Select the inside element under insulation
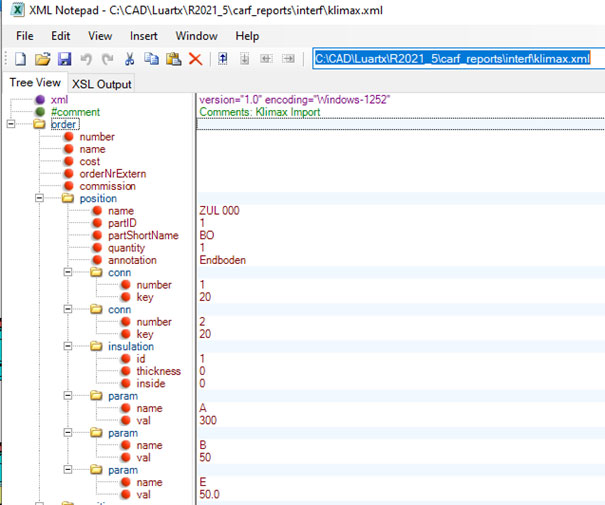 pyautogui.click(x=150, y=383)
